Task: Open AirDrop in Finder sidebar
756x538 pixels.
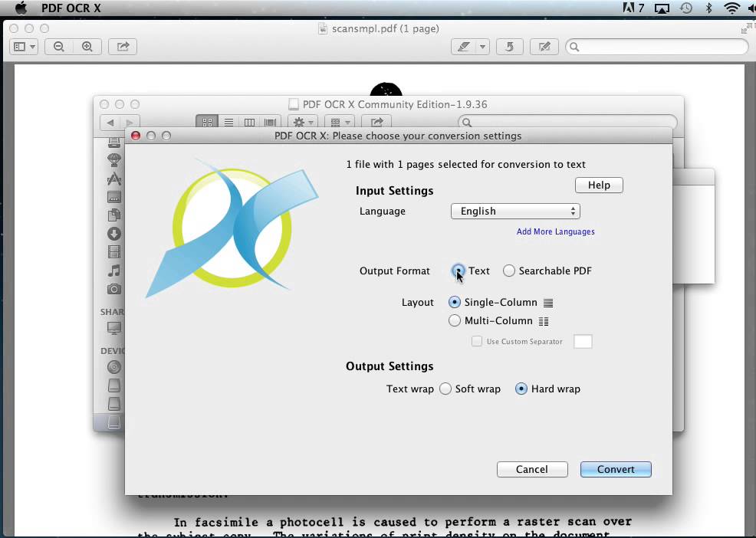Action: tap(114, 159)
